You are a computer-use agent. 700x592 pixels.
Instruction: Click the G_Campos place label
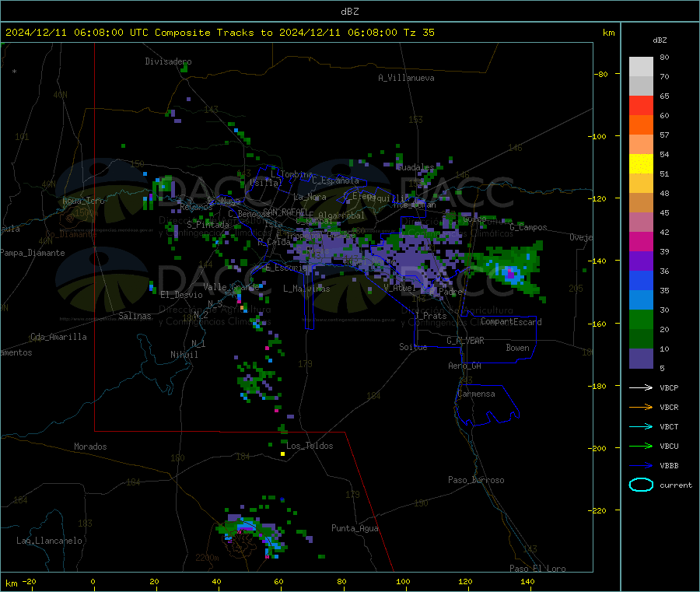tap(528, 227)
